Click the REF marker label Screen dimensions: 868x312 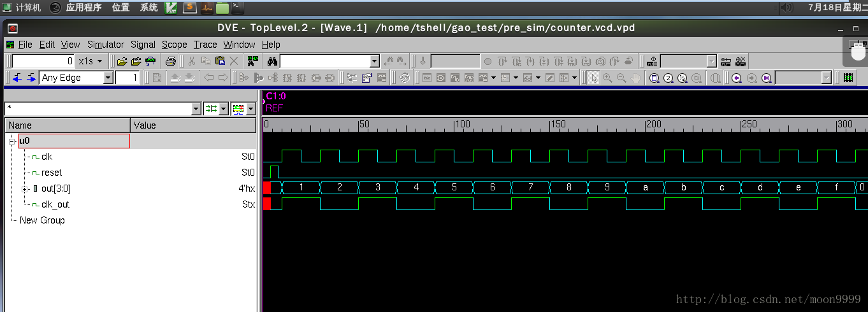(274, 108)
